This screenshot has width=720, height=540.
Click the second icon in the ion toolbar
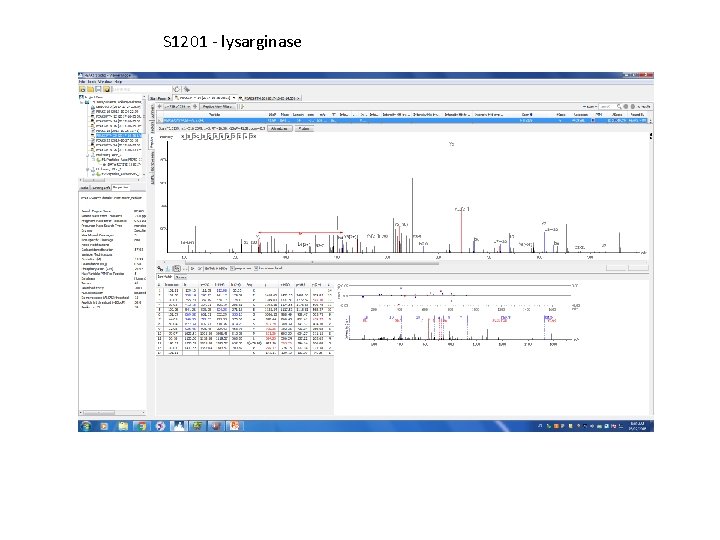[168, 268]
